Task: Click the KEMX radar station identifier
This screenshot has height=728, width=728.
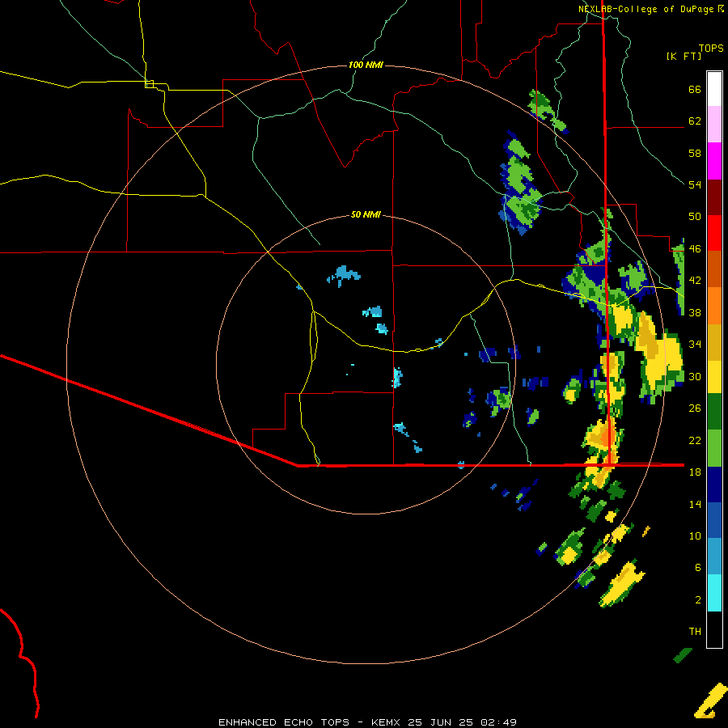Action: coord(387,722)
